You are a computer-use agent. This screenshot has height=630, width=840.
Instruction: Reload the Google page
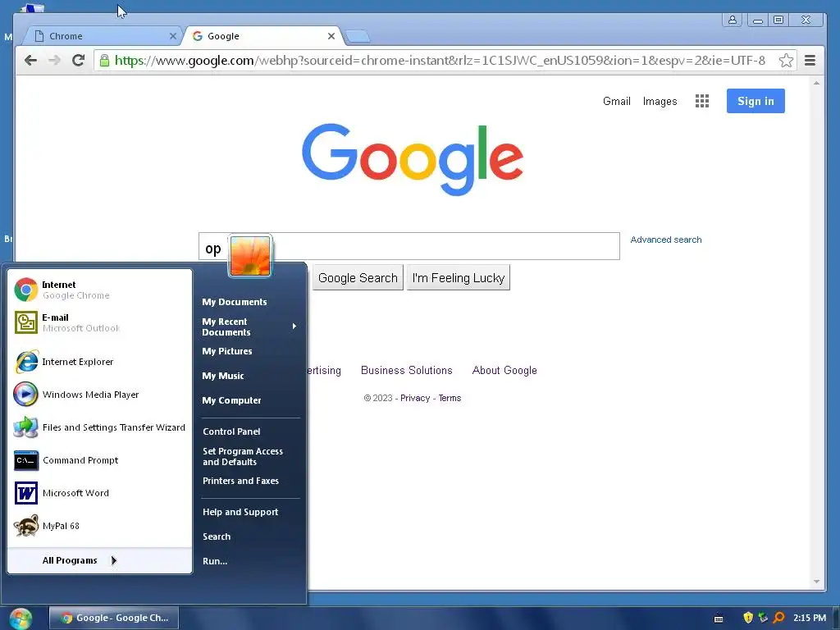(x=78, y=60)
